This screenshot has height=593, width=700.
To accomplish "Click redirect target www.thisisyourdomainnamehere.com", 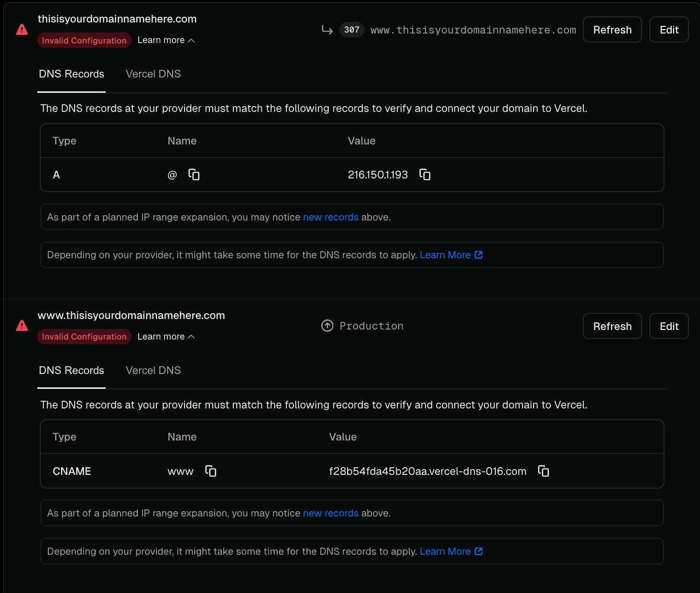I will point(473,30).
